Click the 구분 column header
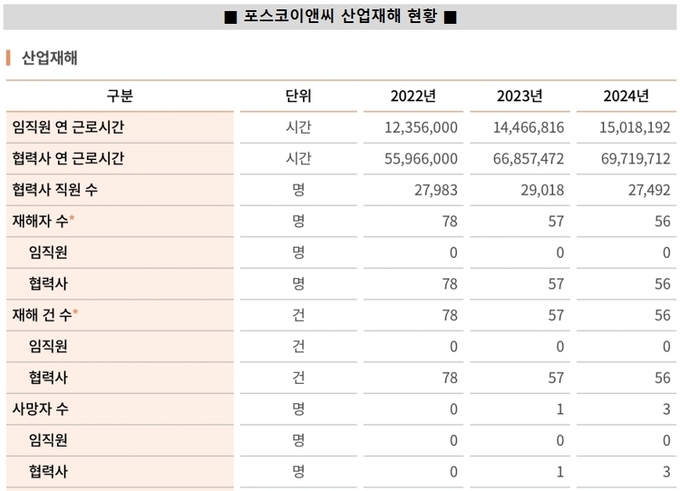The image size is (680, 491). click(x=120, y=95)
